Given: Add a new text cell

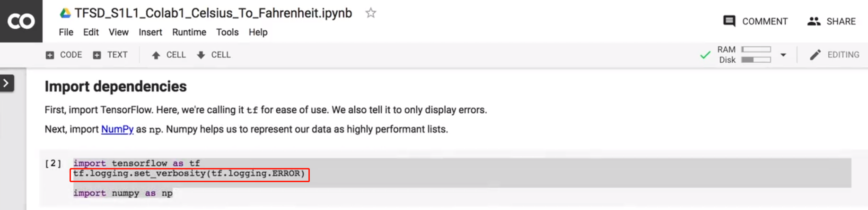Looking at the screenshot, I should click(110, 55).
